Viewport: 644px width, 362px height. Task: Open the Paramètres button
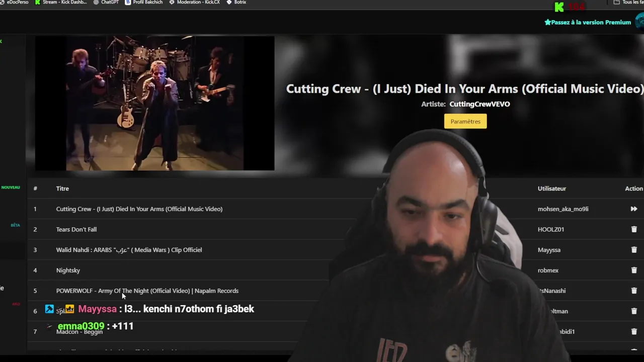[465, 121]
